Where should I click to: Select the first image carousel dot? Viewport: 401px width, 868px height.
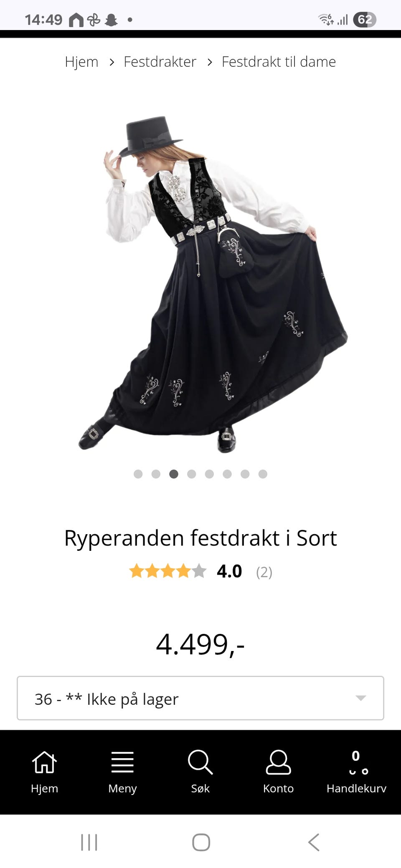tap(138, 474)
